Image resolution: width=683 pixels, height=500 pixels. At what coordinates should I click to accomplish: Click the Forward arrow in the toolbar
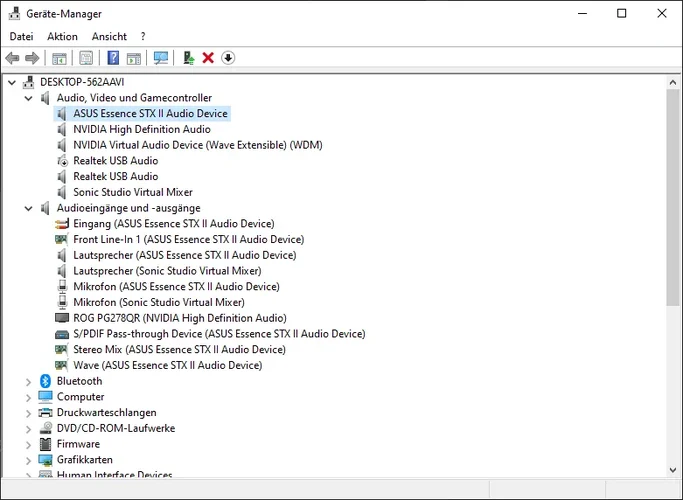tap(32, 58)
